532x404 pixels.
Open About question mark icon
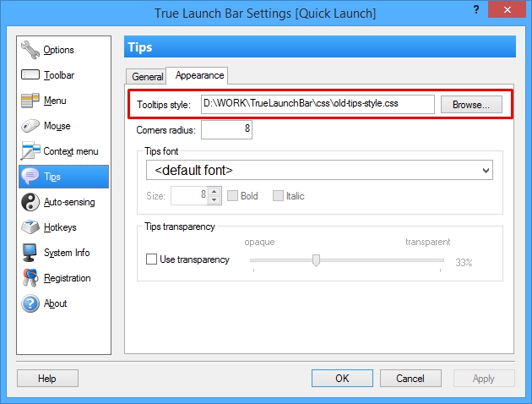coord(30,303)
